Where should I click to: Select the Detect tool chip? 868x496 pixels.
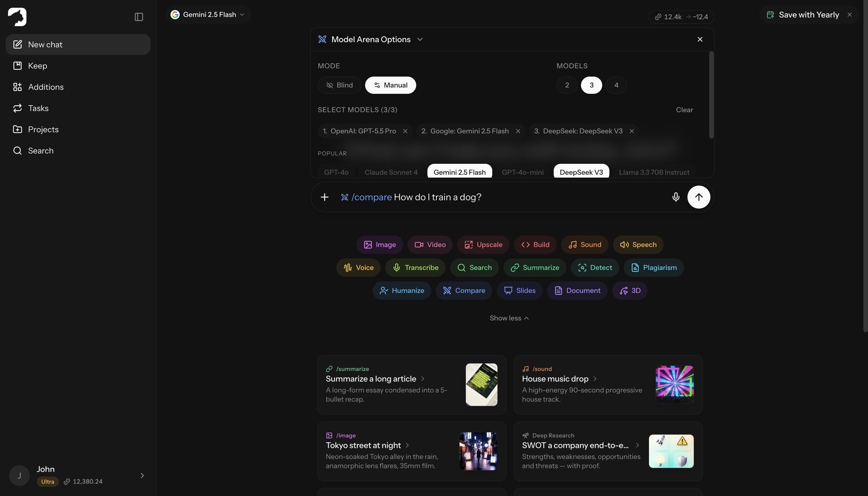595,267
